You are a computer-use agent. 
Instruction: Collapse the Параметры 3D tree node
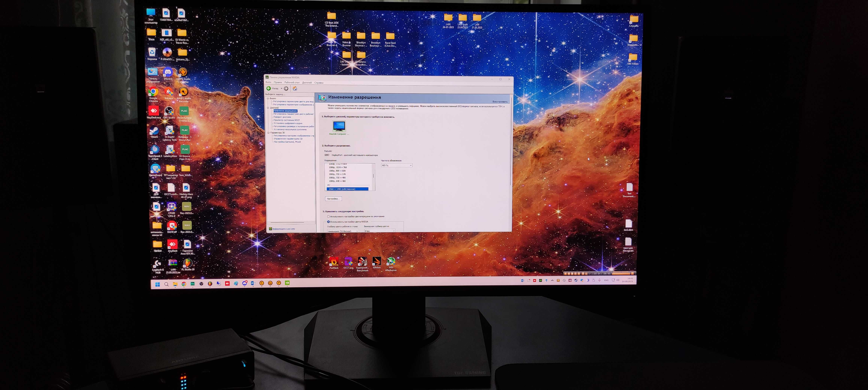[x=269, y=133]
